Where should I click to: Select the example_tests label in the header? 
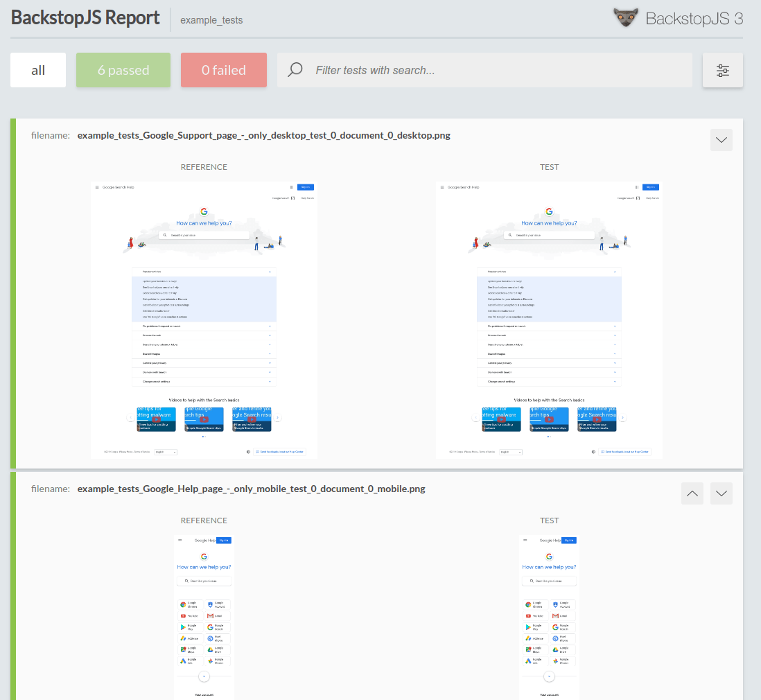coord(211,20)
